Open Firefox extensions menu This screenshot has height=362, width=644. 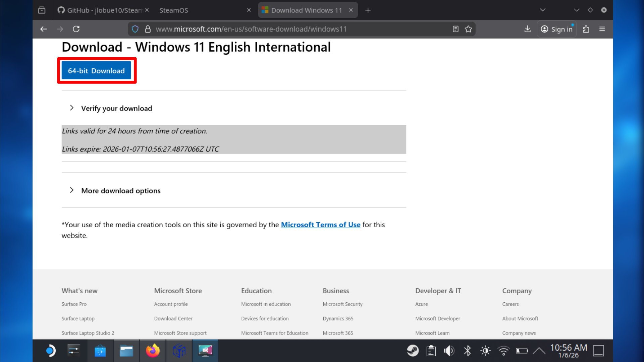pyautogui.click(x=586, y=29)
